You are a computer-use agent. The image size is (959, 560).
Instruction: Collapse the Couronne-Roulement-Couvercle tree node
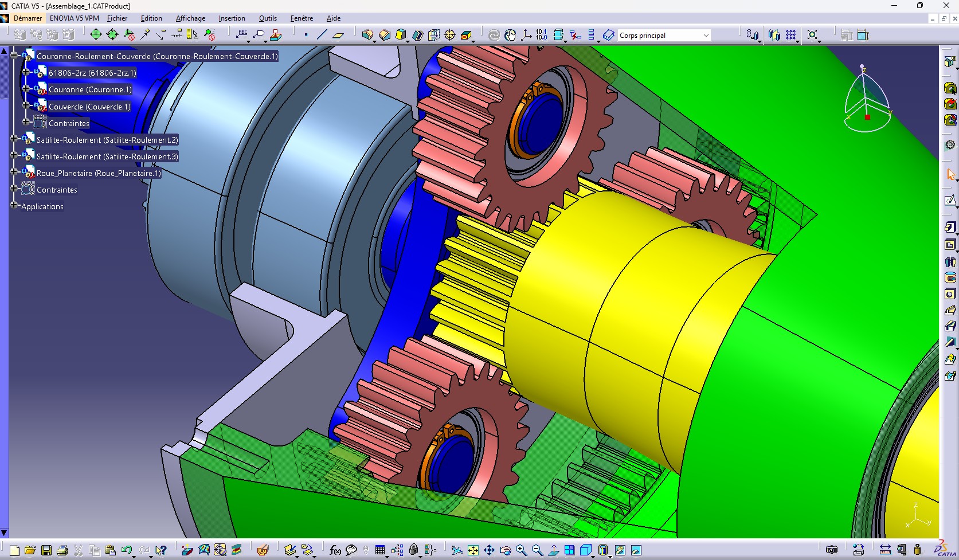14,55
